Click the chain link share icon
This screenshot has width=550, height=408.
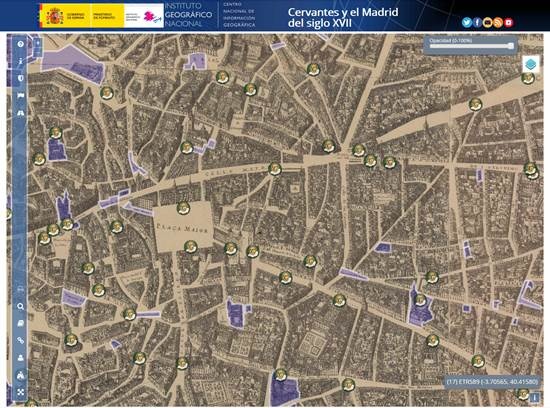pyautogui.click(x=21, y=340)
